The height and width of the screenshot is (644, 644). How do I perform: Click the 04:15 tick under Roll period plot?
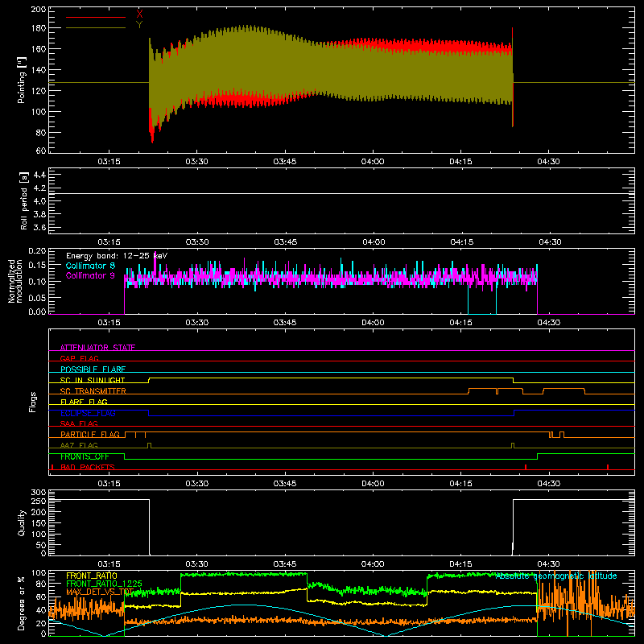460,242
